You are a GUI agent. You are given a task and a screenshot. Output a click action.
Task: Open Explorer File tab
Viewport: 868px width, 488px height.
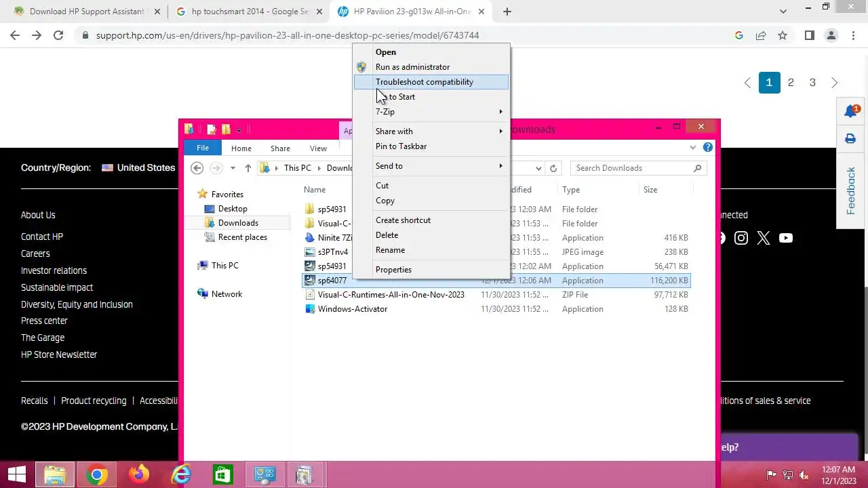pyautogui.click(x=203, y=148)
